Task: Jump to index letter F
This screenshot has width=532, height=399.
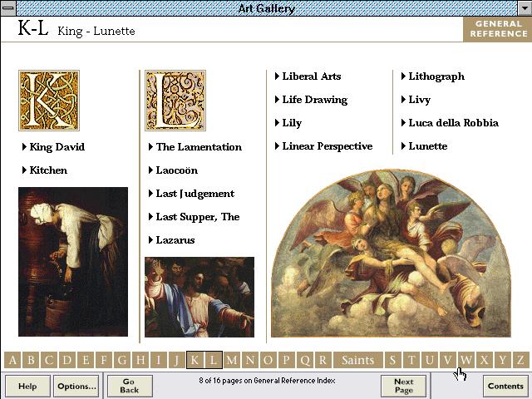Action: [x=104, y=360]
